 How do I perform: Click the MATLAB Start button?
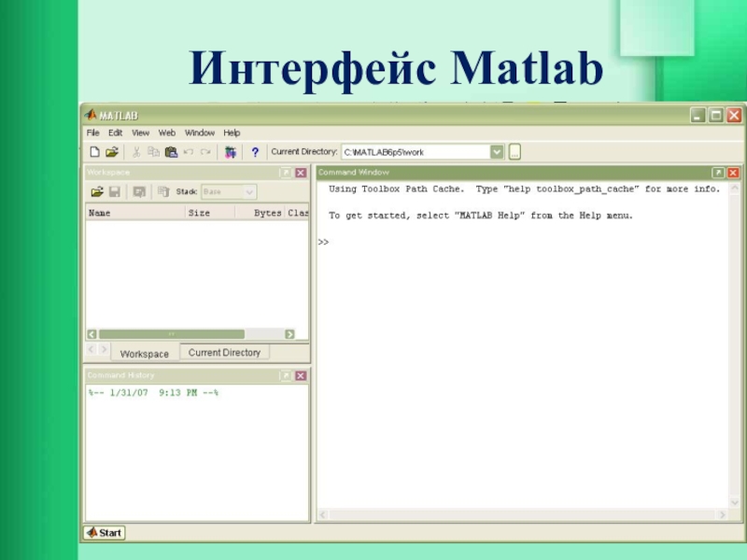click(x=105, y=532)
